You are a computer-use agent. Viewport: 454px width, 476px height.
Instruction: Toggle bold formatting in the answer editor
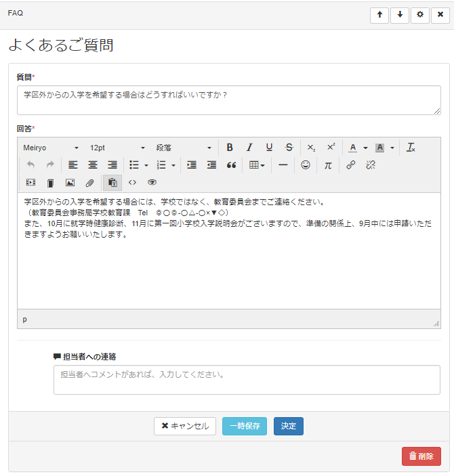230,148
